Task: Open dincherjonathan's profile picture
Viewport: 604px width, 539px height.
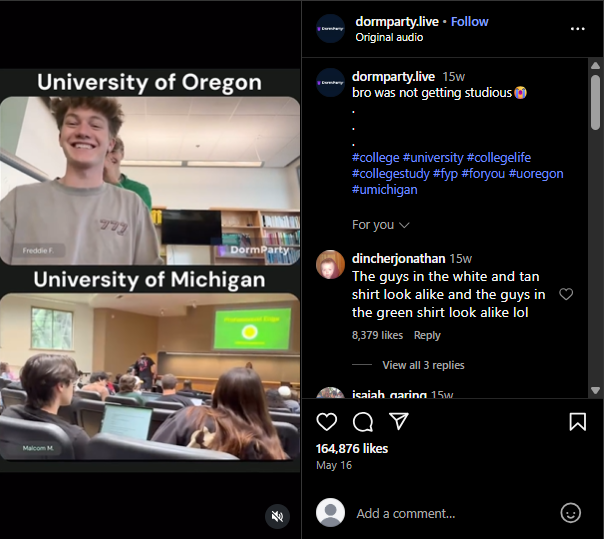Action: 331,265
